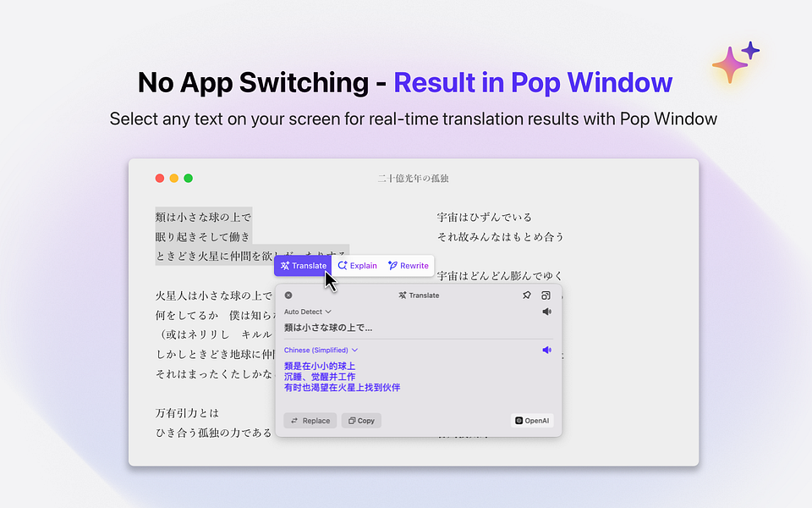Choose Translate from the selection toolbar

[303, 265]
